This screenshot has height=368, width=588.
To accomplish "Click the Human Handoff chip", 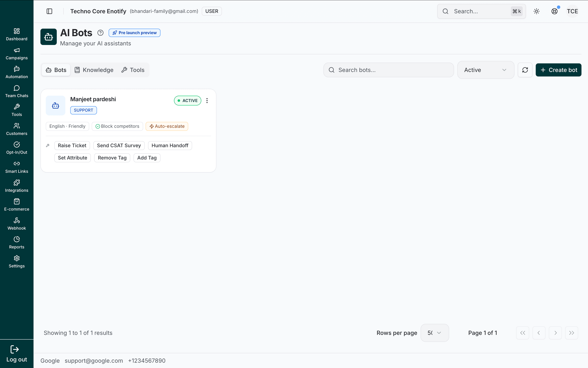I will (x=170, y=145).
